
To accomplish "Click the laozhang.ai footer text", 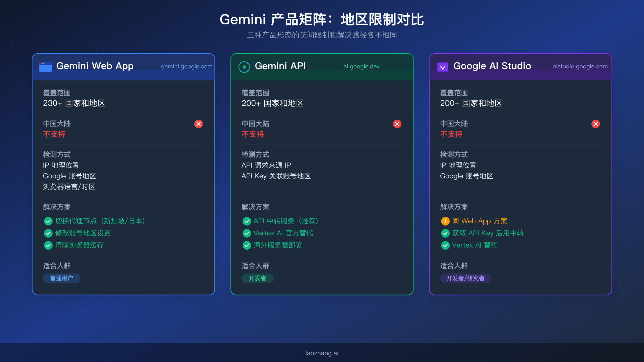I will point(322,353).
